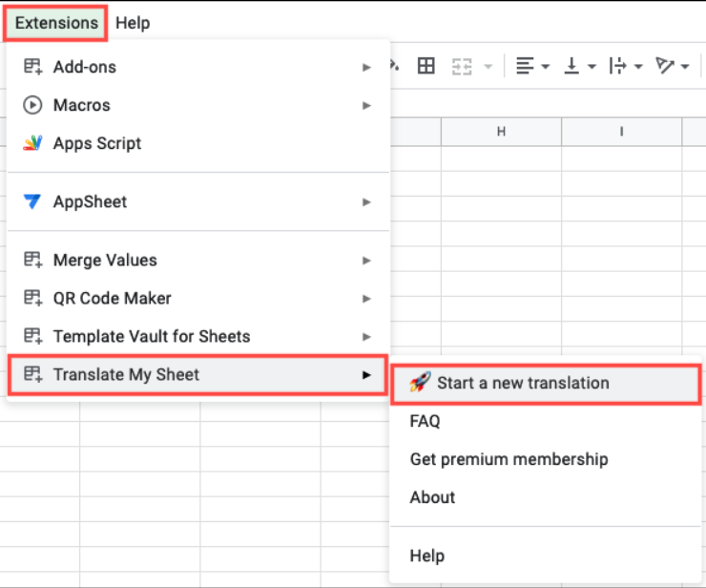This screenshot has width=706, height=588.
Task: Click the Text wrapping icon
Action: (618, 66)
